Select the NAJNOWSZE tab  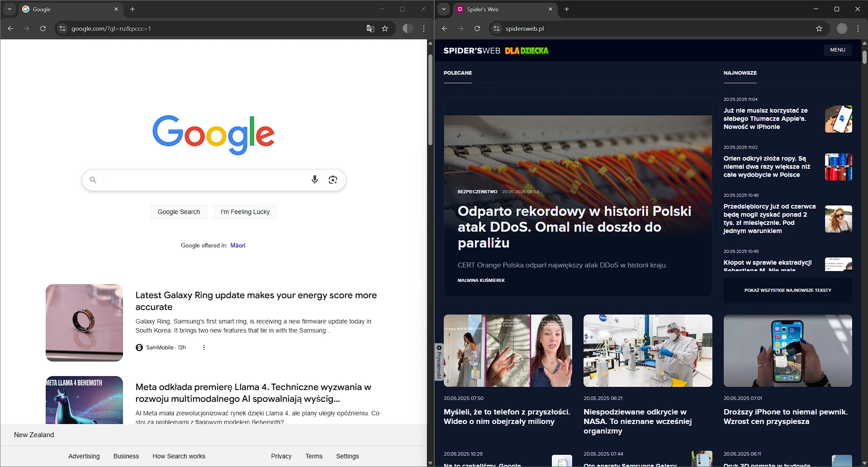tap(740, 73)
